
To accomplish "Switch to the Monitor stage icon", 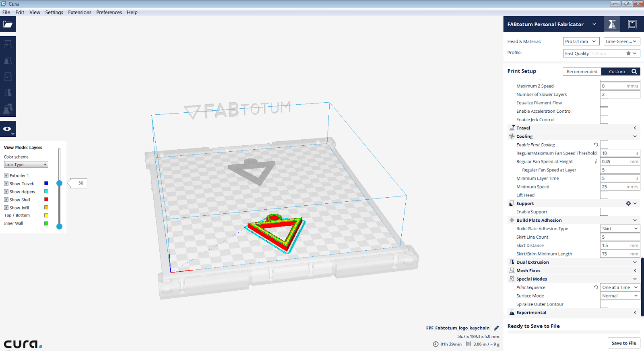I will click(x=632, y=24).
